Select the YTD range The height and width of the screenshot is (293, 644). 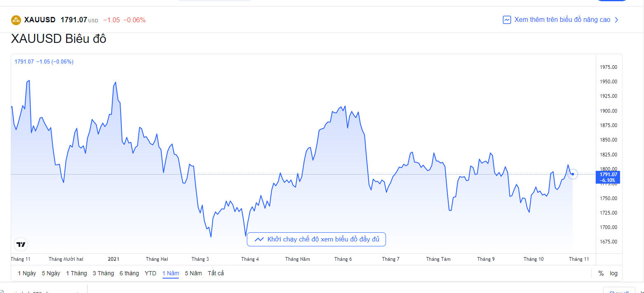(150, 273)
